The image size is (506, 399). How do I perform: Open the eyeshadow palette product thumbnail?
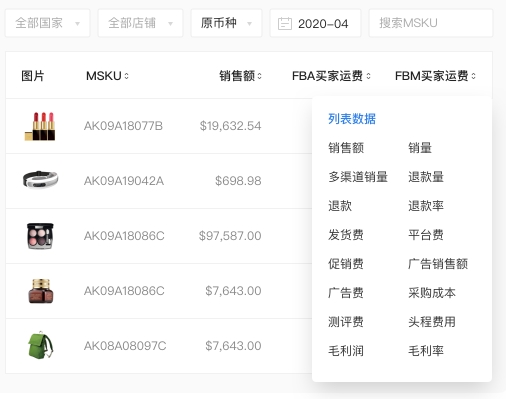click(x=40, y=236)
